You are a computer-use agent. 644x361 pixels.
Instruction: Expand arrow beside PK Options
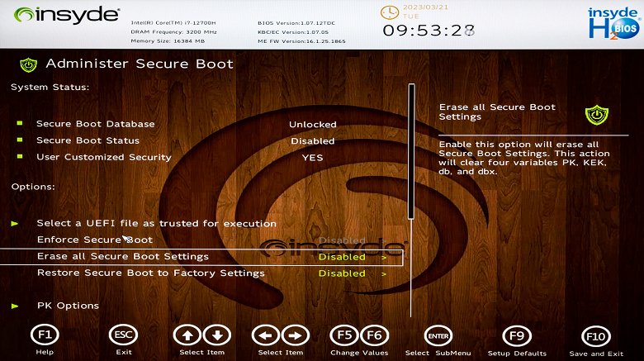[x=15, y=306]
